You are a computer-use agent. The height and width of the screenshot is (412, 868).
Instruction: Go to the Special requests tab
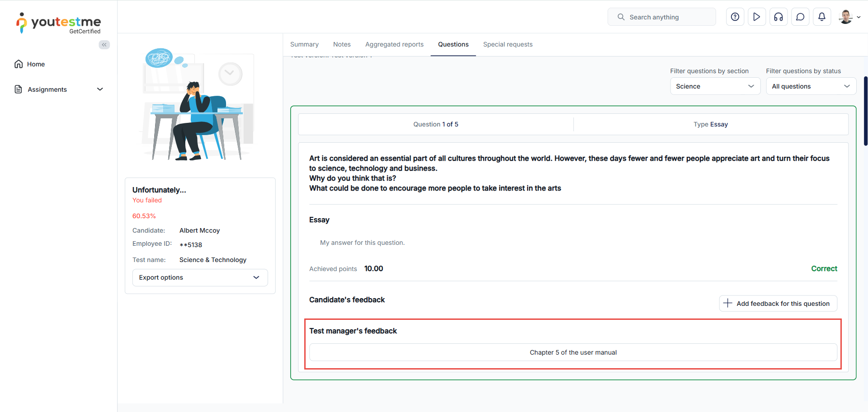coord(508,44)
